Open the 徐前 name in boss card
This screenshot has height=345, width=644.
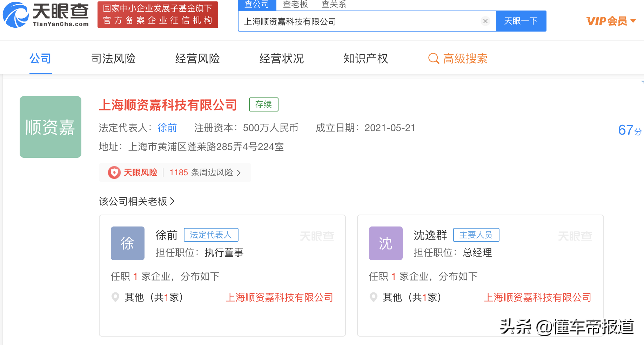coord(167,235)
